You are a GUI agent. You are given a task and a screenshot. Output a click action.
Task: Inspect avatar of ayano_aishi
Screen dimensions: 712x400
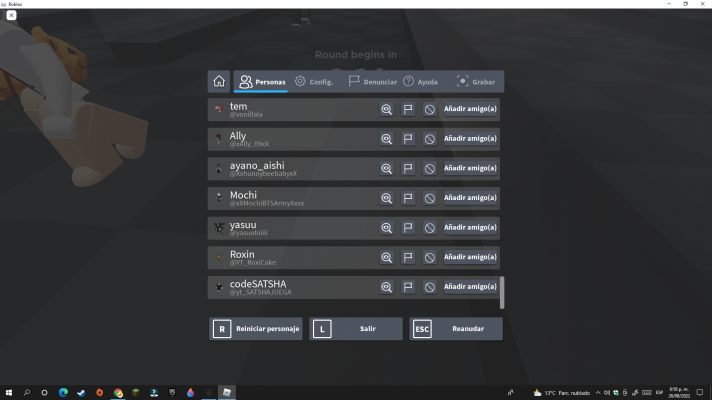click(x=386, y=168)
